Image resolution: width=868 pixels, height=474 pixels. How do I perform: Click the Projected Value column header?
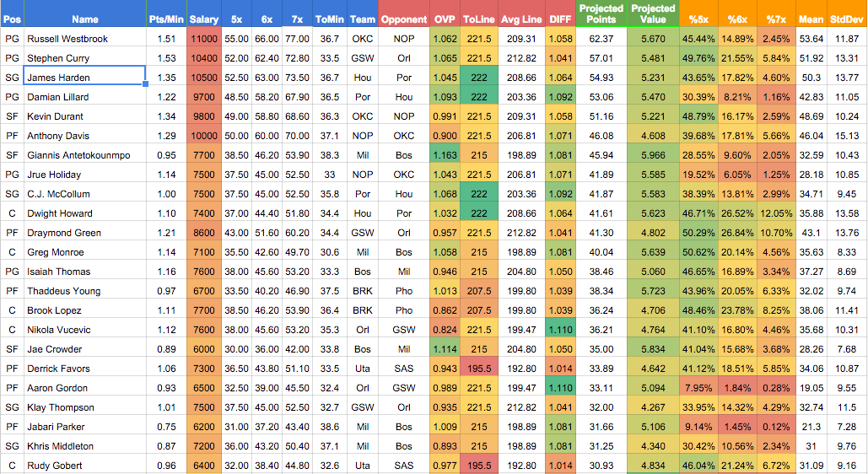(653, 13)
